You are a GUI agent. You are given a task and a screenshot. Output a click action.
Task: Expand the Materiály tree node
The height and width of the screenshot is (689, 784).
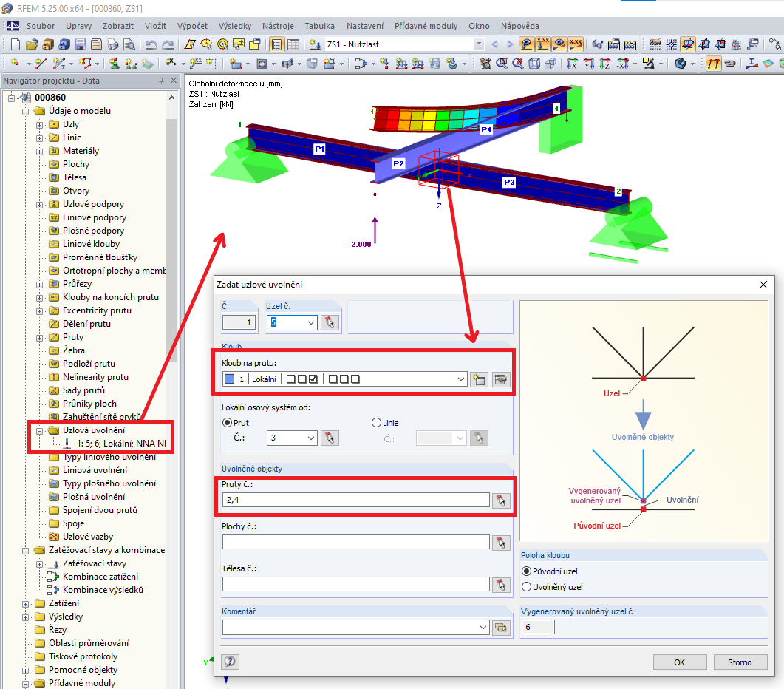(x=39, y=151)
